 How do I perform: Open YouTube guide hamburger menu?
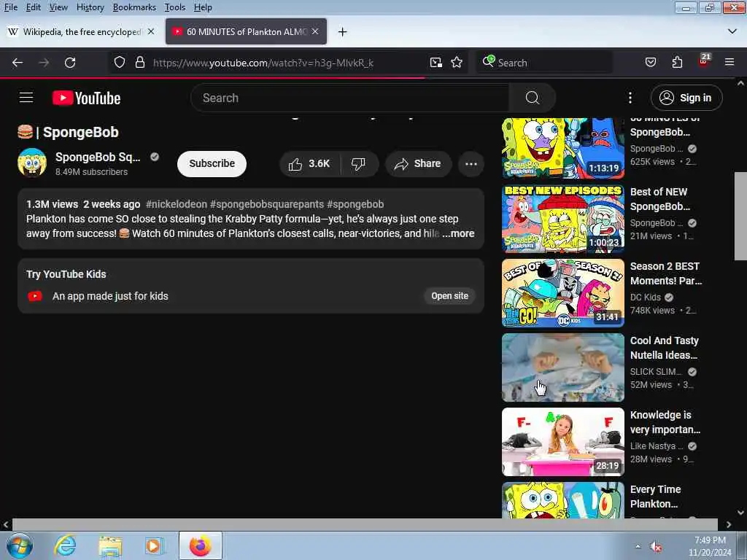point(26,98)
